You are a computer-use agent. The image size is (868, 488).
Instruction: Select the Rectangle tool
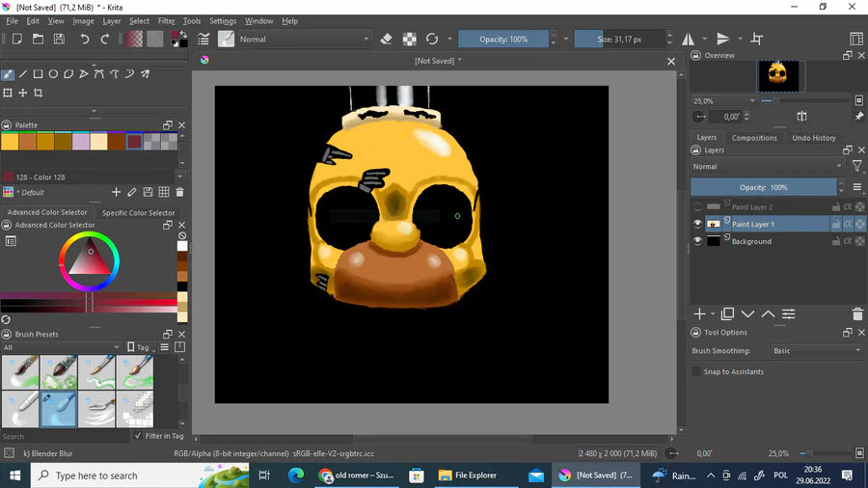click(x=38, y=73)
